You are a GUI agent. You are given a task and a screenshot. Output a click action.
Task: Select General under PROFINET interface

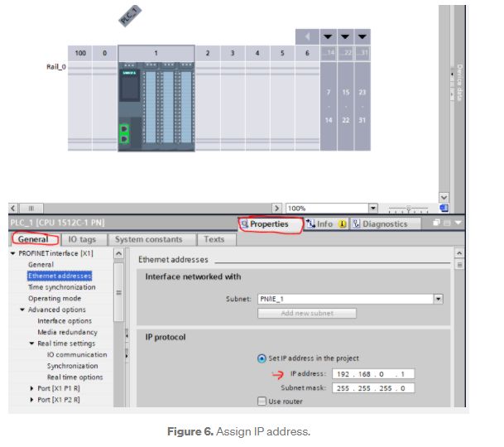pos(41,265)
